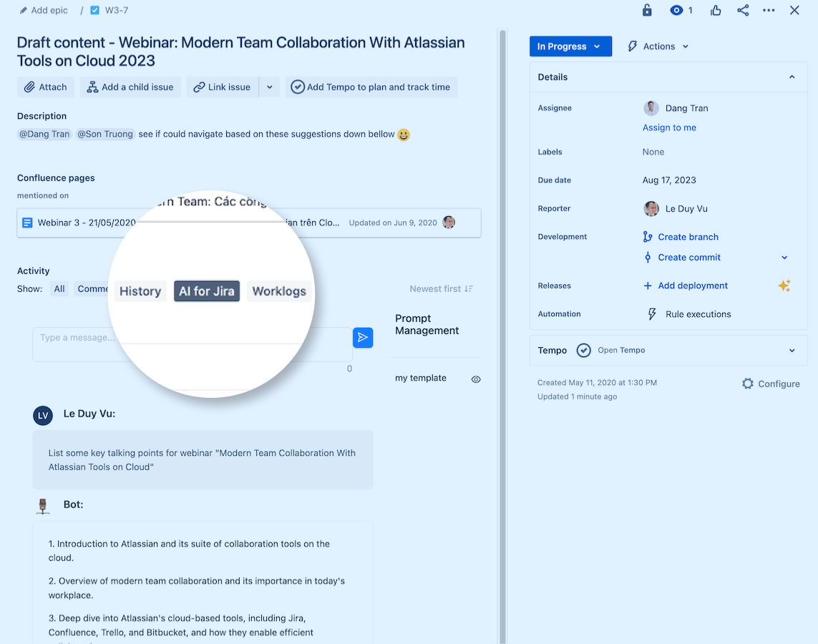Click the smiley emoji in the description
Viewport: 818px width, 644px height.
tap(403, 135)
